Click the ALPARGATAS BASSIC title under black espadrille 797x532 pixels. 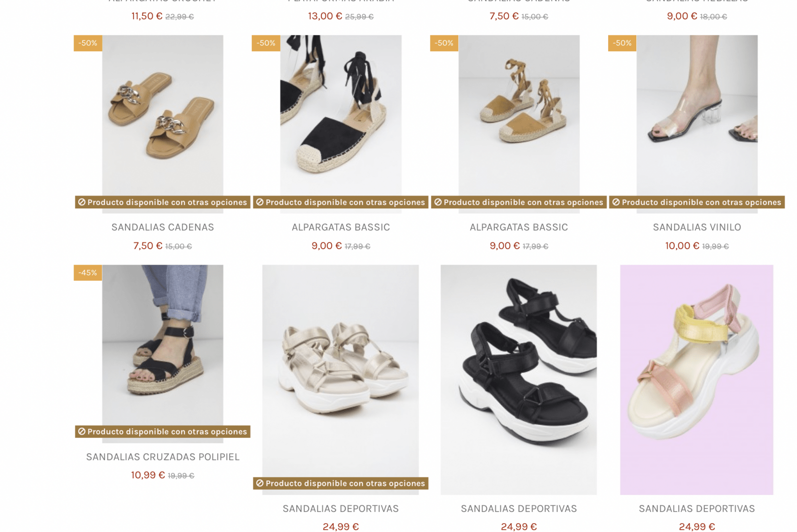(x=341, y=227)
